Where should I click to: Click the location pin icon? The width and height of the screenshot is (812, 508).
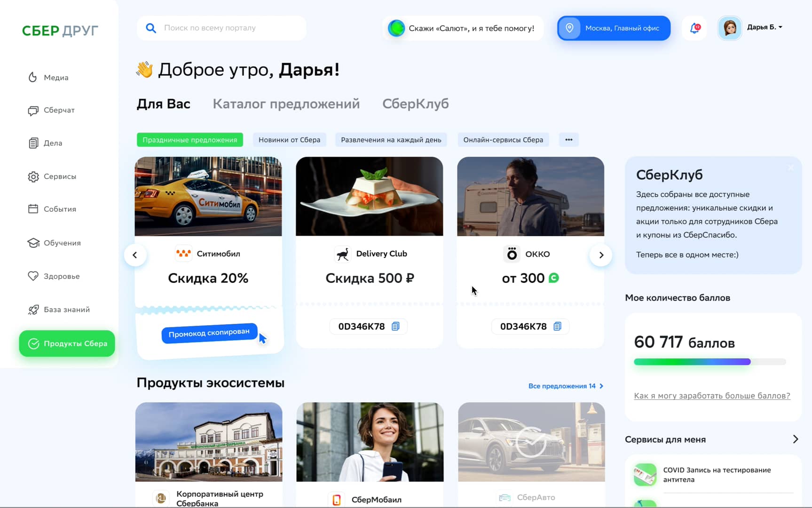coord(569,28)
